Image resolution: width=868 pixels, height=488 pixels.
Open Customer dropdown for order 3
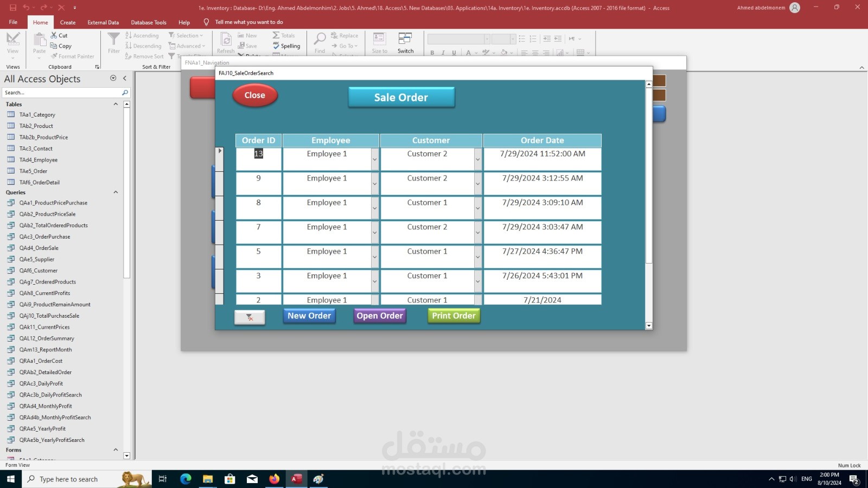coord(477,281)
